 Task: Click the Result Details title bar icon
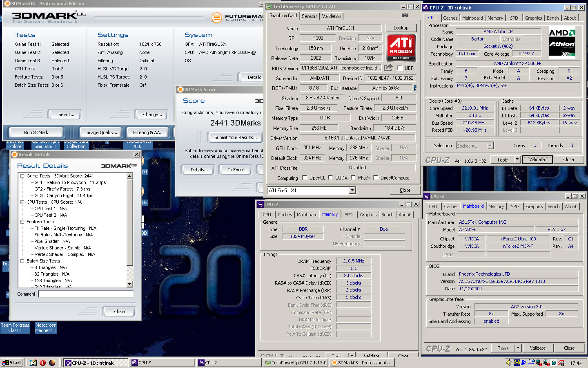point(15,155)
